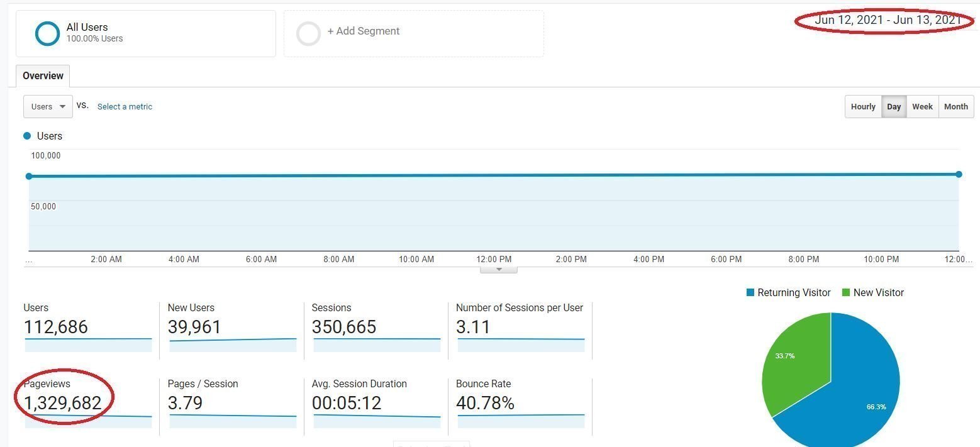This screenshot has width=980, height=447.
Task: Click the All Users segment circle icon
Action: [x=47, y=34]
